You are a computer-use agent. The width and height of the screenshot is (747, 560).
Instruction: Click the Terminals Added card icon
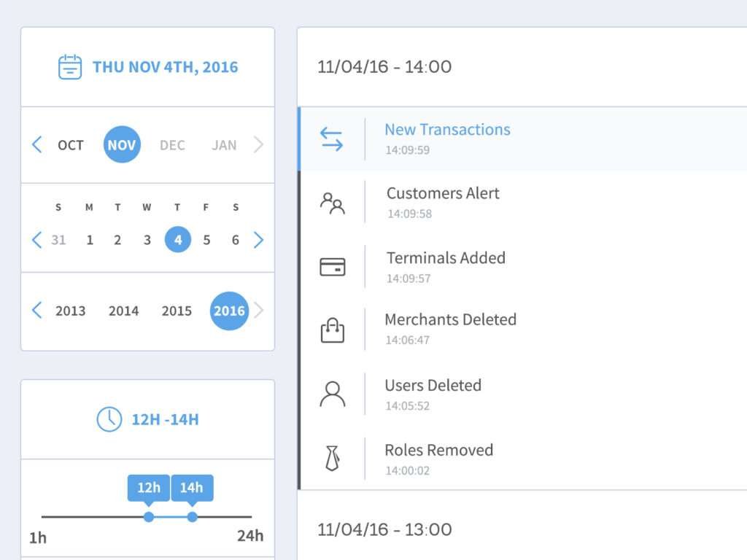point(333,267)
